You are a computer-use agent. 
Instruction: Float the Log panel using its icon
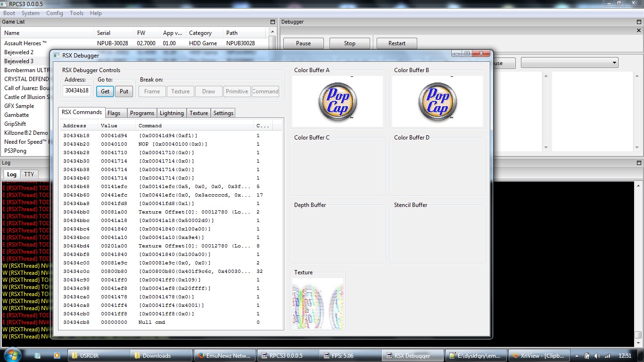[x=639, y=163]
